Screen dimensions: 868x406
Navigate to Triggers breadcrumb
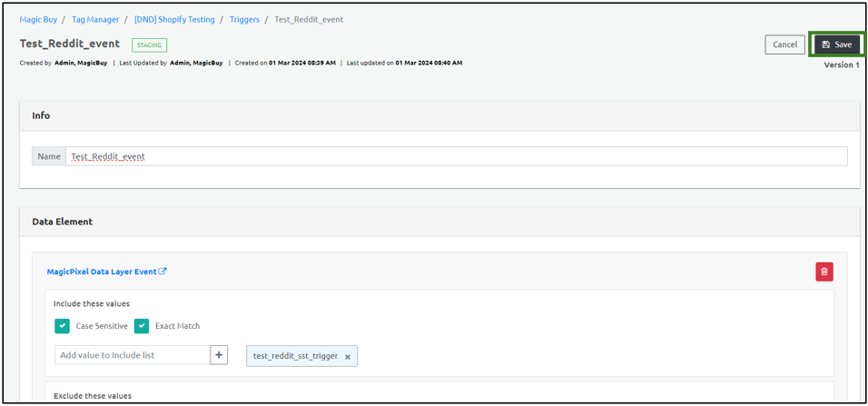(244, 19)
